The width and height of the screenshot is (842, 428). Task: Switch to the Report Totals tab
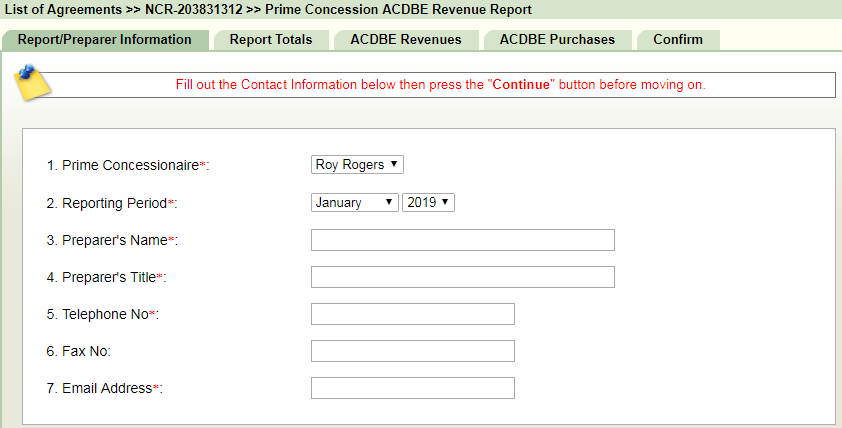pos(271,40)
